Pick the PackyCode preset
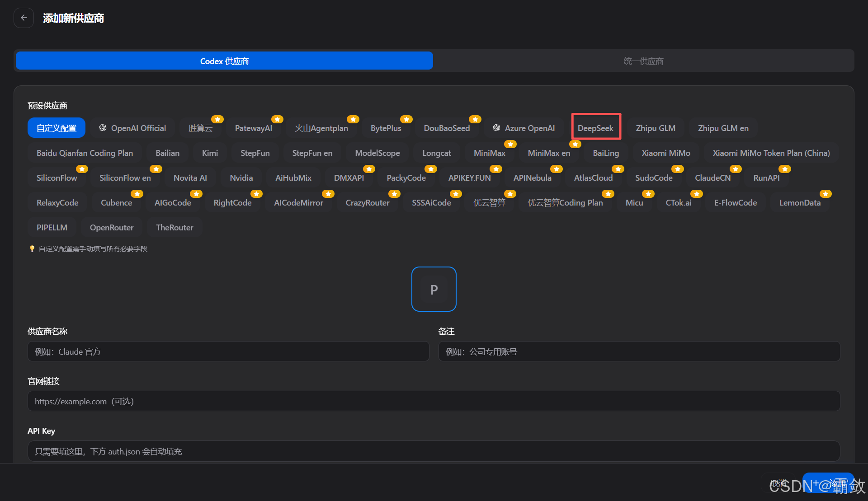 [406, 178]
